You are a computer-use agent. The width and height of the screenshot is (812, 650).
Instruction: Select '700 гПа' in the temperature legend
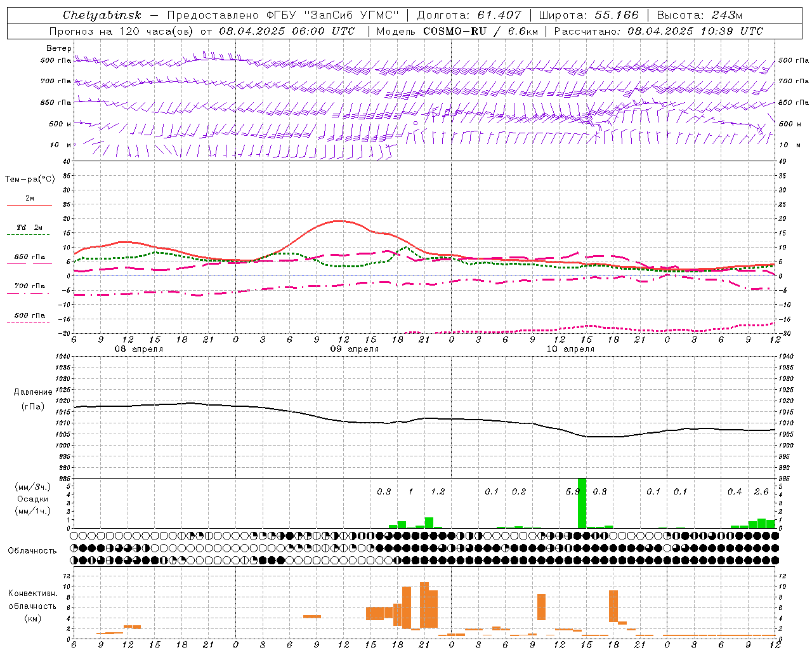pos(30,286)
